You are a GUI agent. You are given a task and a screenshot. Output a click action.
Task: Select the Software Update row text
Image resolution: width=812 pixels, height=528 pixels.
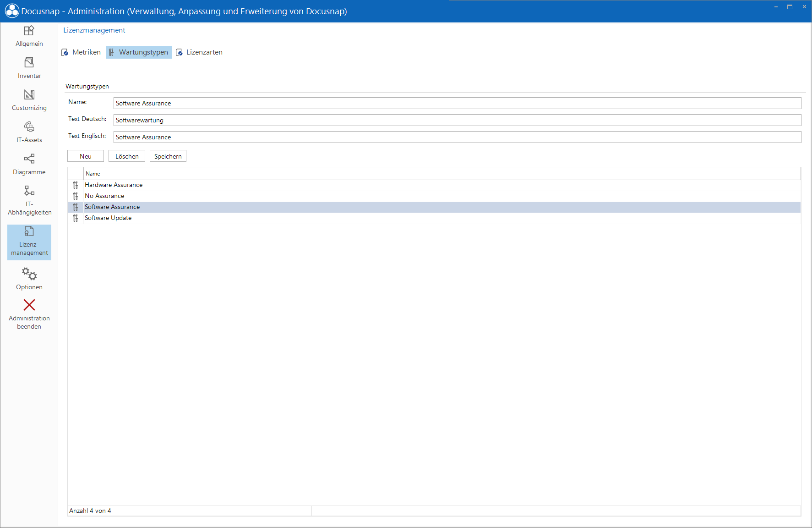108,218
